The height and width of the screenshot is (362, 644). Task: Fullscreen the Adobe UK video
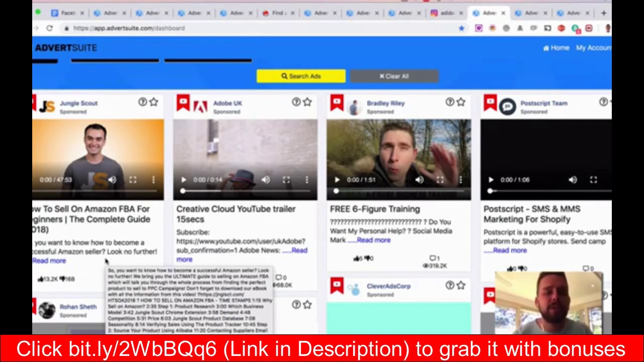(x=286, y=179)
